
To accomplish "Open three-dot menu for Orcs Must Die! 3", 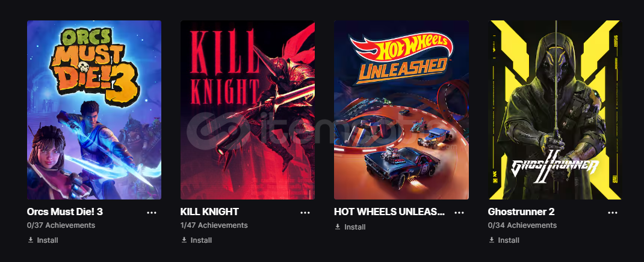I will click(x=152, y=212).
